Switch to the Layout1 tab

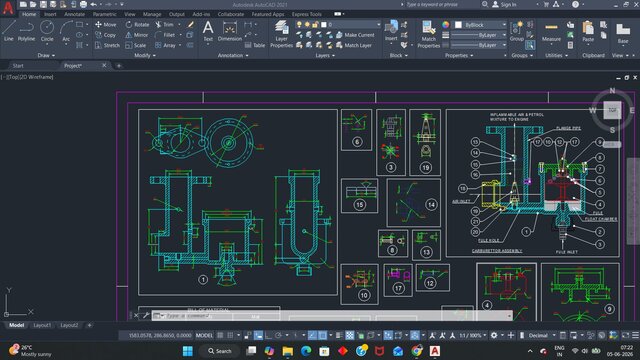pyautogui.click(x=42, y=325)
